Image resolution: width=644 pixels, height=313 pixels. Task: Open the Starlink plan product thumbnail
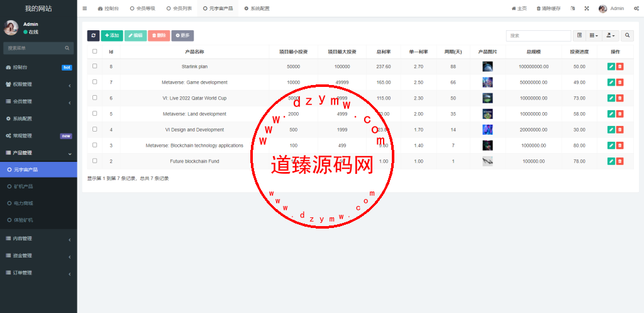487,66
